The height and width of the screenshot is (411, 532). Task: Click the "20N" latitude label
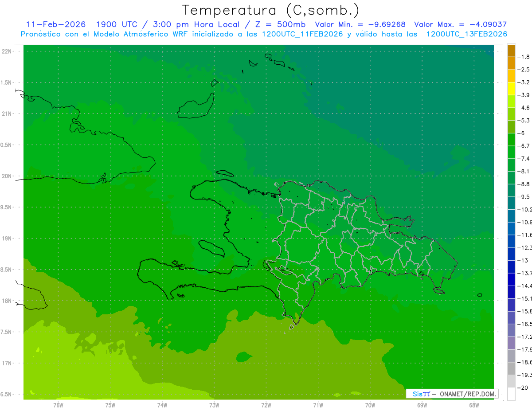(7, 176)
